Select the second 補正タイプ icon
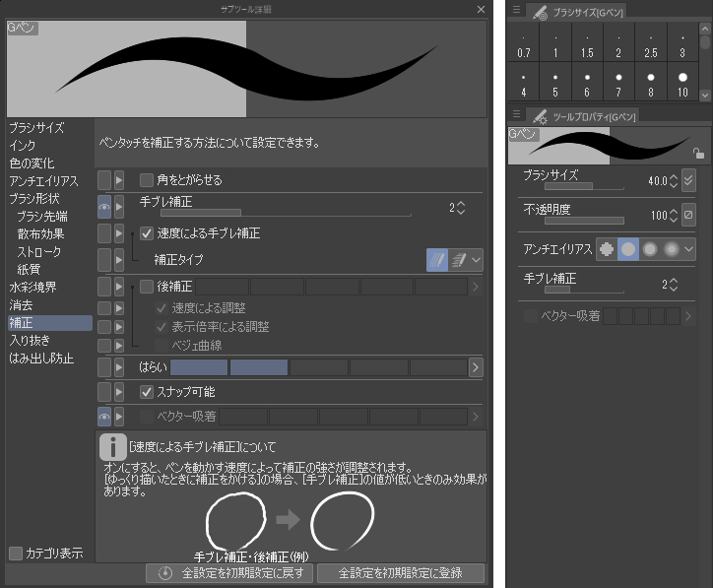The image size is (713, 588). click(x=457, y=260)
